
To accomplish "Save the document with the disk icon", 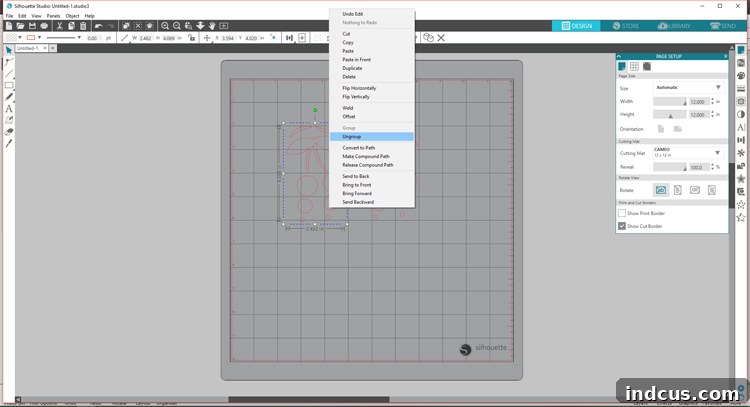I will pos(33,26).
